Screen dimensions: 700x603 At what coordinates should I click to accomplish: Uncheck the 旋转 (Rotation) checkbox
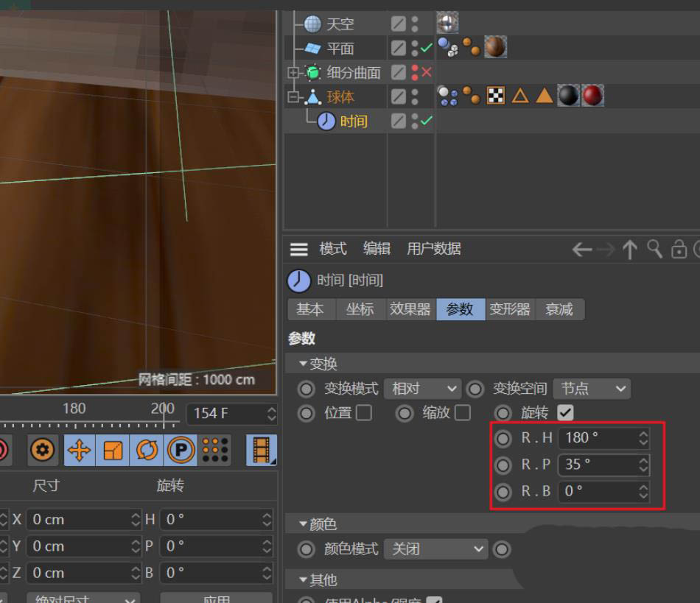tap(565, 413)
